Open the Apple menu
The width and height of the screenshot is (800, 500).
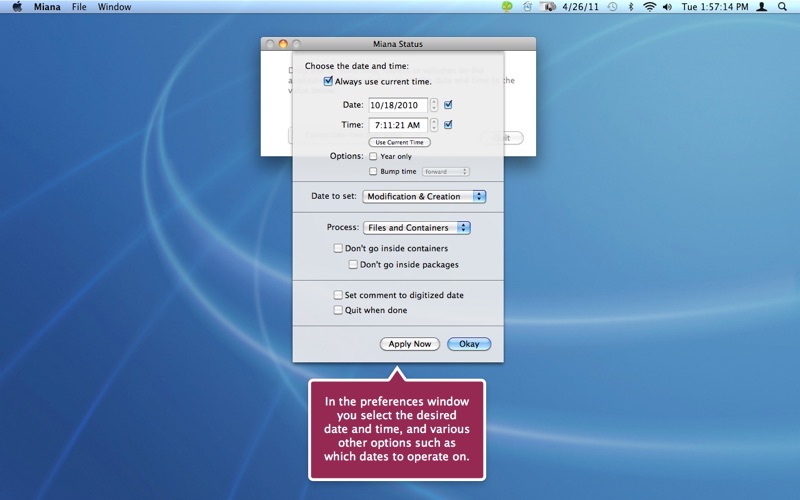click(x=17, y=7)
